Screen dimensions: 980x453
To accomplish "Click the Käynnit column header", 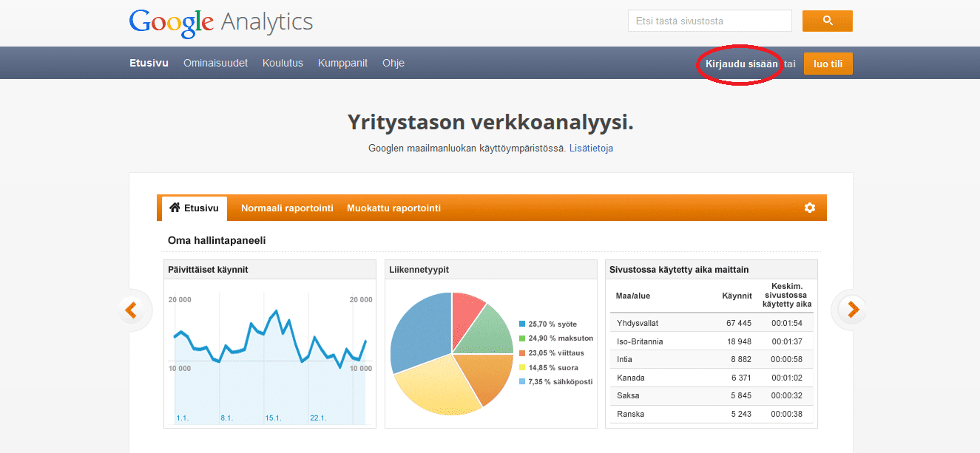I will [x=737, y=296].
